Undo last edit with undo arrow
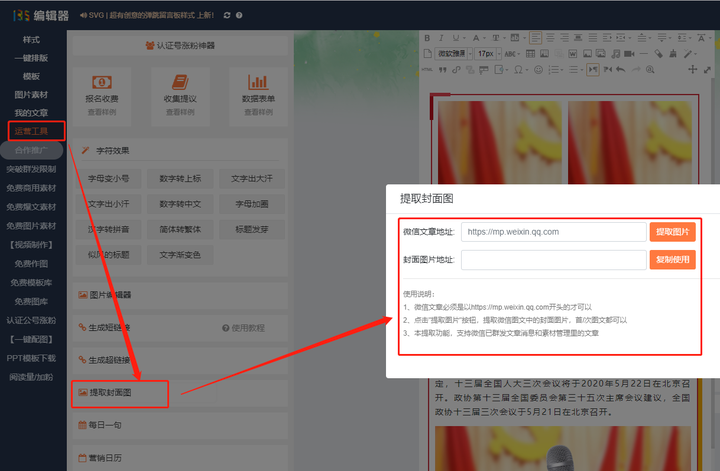The image size is (720, 471). pos(620,70)
